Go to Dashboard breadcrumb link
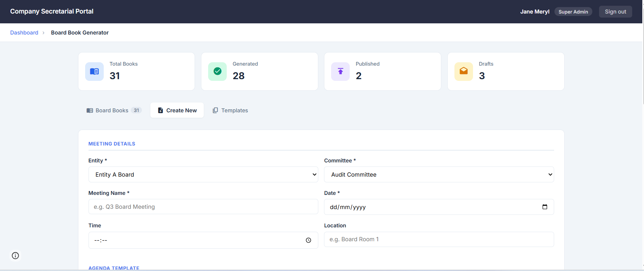Image resolution: width=644 pixels, height=271 pixels. click(24, 33)
